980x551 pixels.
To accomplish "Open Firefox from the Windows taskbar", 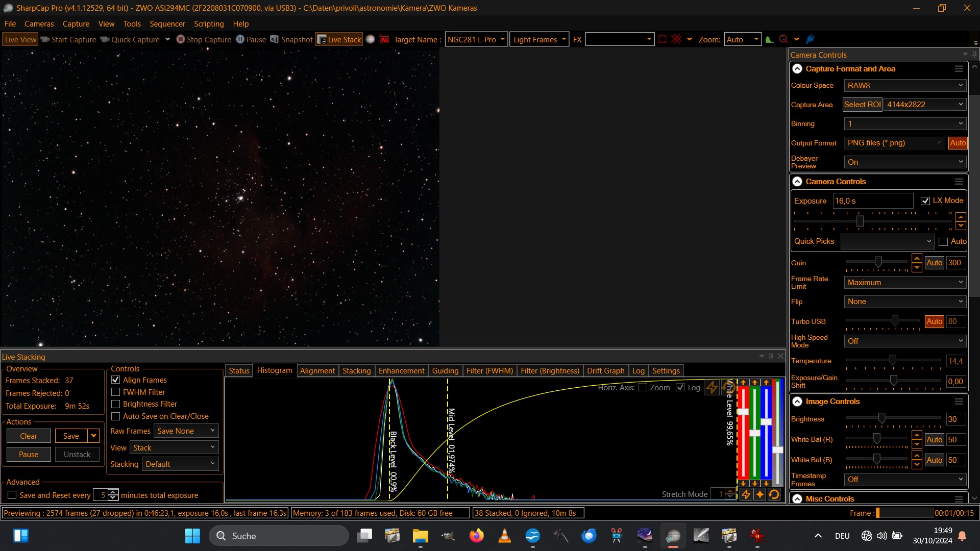I will 476,536.
